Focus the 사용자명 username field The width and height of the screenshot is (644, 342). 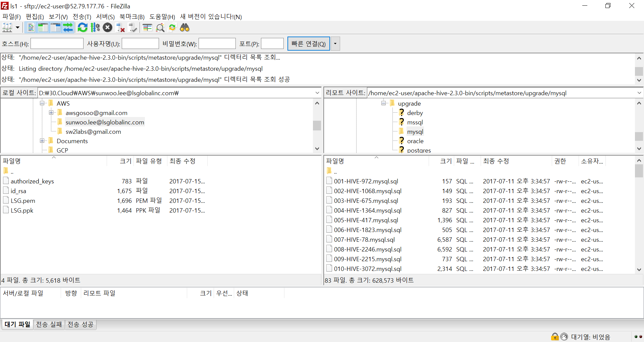tap(140, 44)
